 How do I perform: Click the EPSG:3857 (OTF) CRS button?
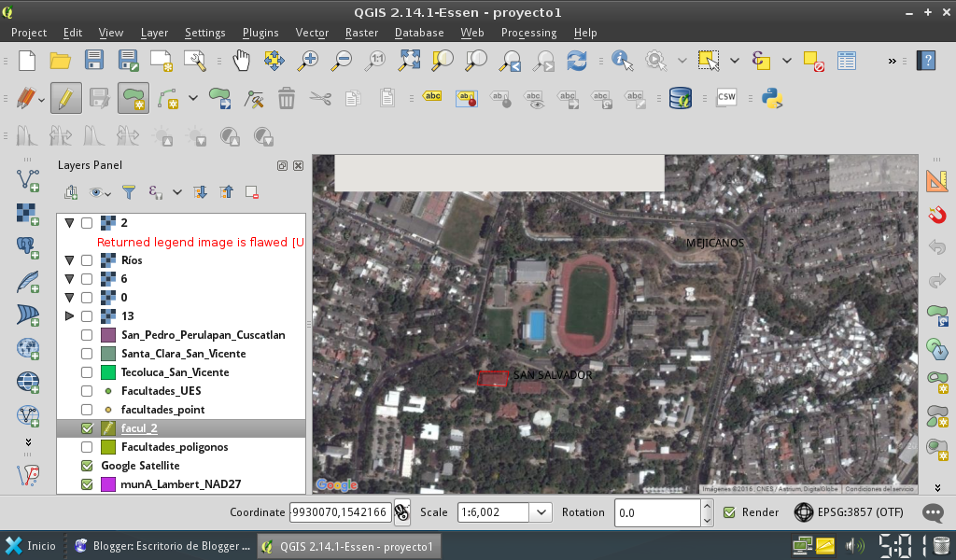tap(849, 512)
